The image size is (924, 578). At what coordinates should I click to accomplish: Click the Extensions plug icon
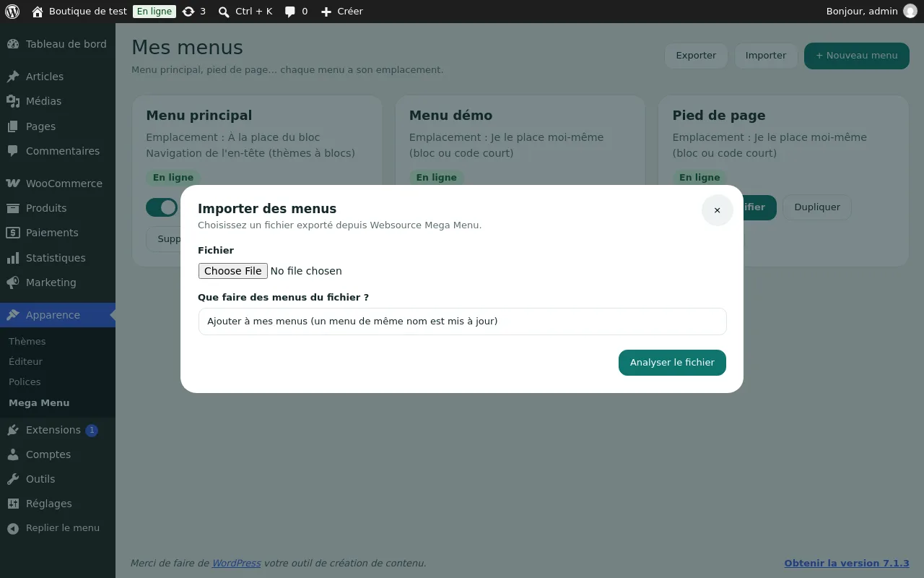pos(13,430)
